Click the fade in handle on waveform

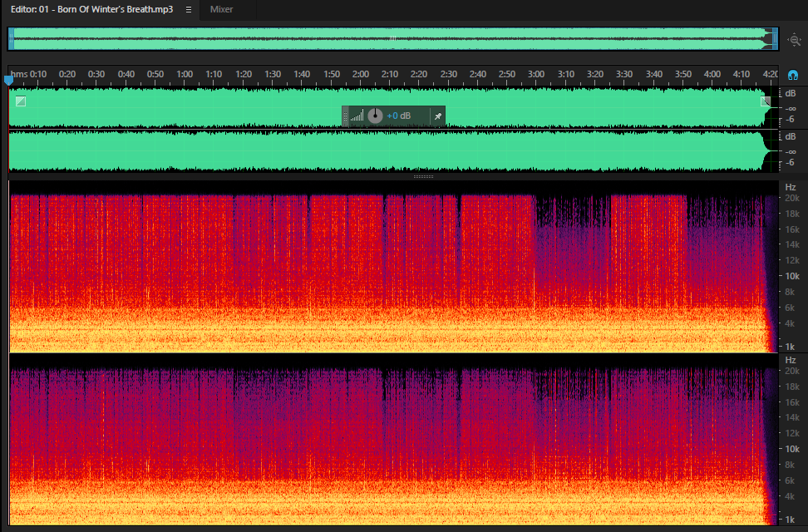pyautogui.click(x=21, y=101)
